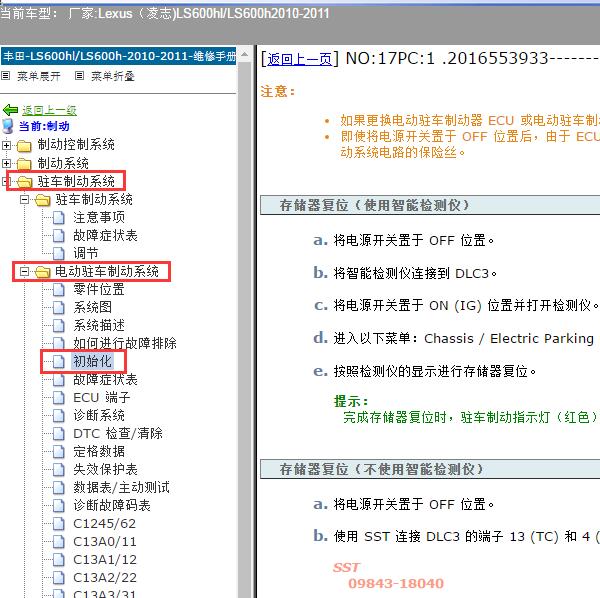Click the document icon beside 调节
This screenshot has width=600, height=598.
point(59,253)
